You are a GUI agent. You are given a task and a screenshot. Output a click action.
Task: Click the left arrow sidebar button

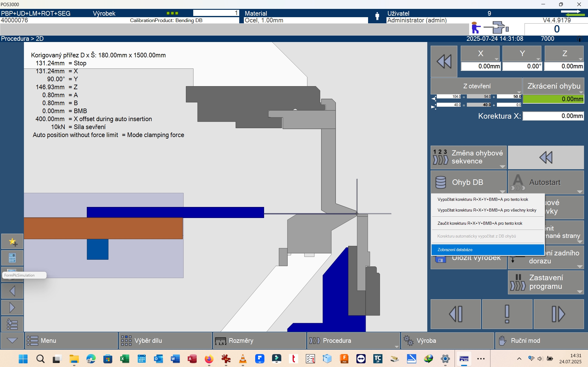tap(12, 291)
